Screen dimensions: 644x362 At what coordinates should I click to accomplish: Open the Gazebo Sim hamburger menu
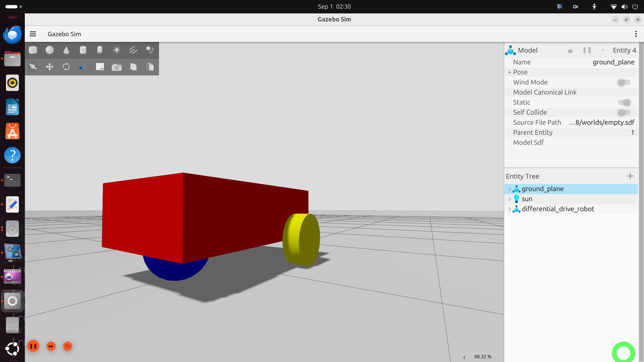click(x=33, y=34)
